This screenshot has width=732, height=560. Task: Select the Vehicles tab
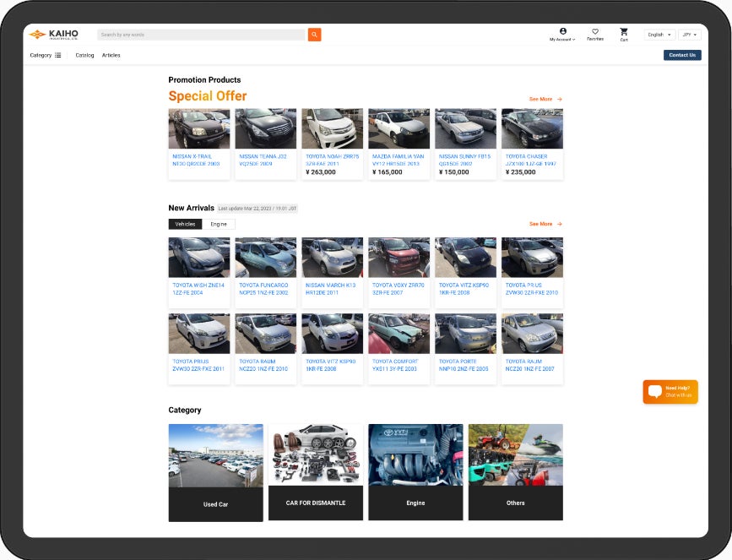(185, 224)
